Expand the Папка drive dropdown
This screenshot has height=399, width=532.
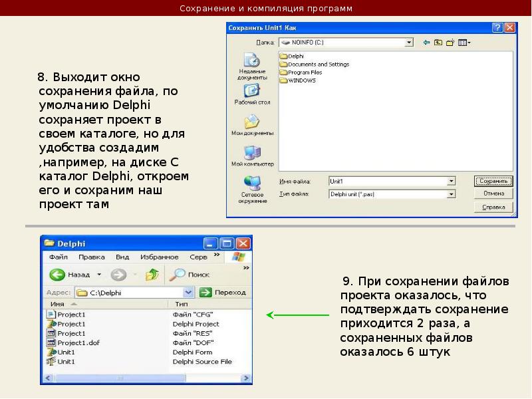(x=410, y=43)
